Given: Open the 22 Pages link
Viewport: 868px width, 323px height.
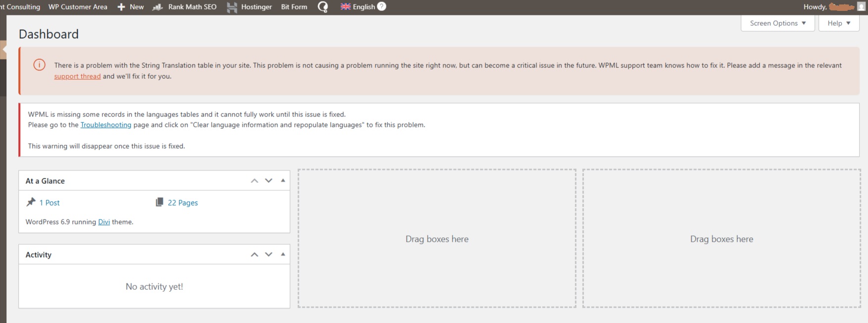Looking at the screenshot, I should [182, 203].
